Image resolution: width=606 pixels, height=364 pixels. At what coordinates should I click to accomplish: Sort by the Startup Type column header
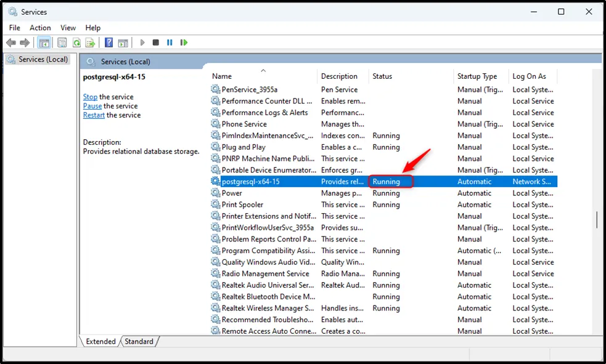(x=477, y=76)
